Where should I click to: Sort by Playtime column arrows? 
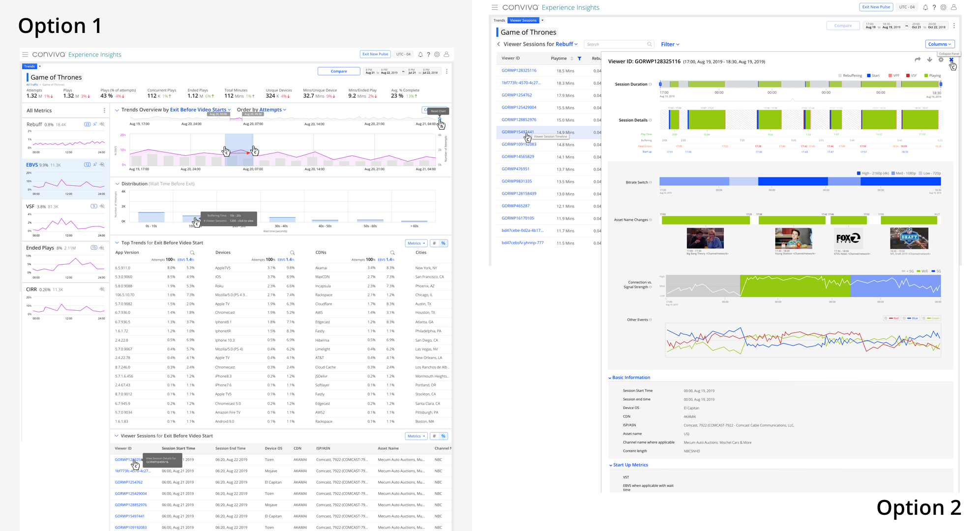point(571,59)
